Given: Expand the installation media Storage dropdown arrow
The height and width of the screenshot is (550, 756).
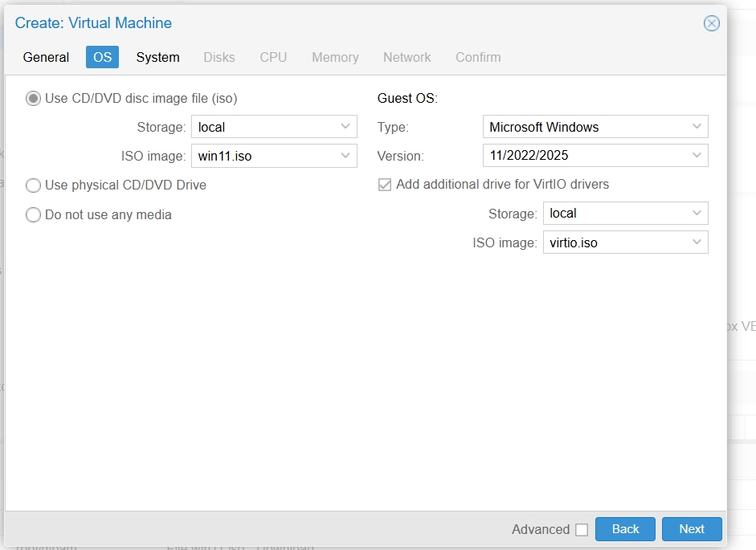Looking at the screenshot, I should [x=345, y=127].
